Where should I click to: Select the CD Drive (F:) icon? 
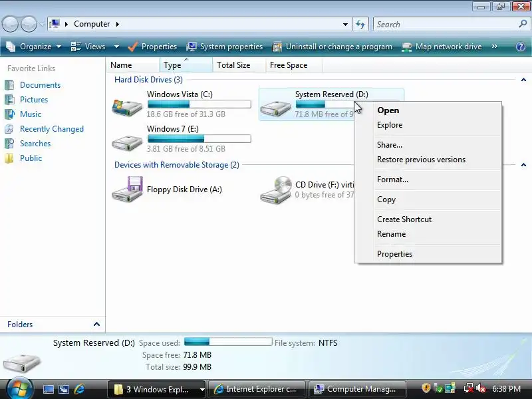pos(276,190)
